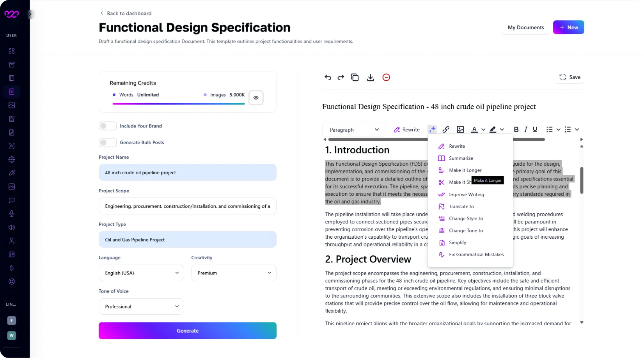Screen dimensions: 644x358
Task: Toggle credits visibility with eye button
Action: point(256,98)
